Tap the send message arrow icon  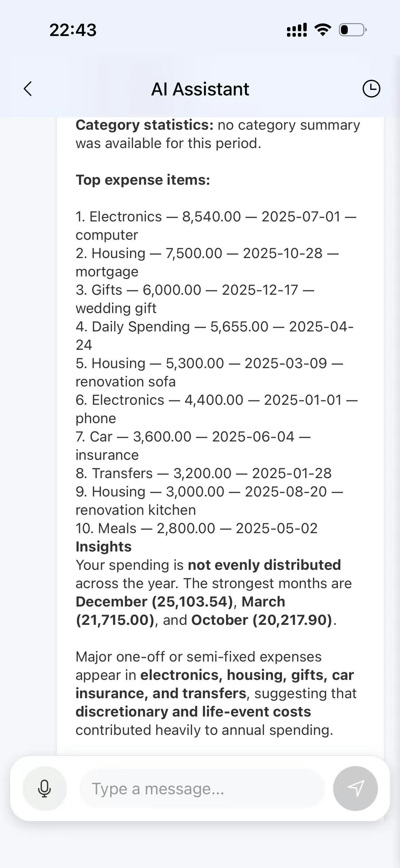coord(355,789)
